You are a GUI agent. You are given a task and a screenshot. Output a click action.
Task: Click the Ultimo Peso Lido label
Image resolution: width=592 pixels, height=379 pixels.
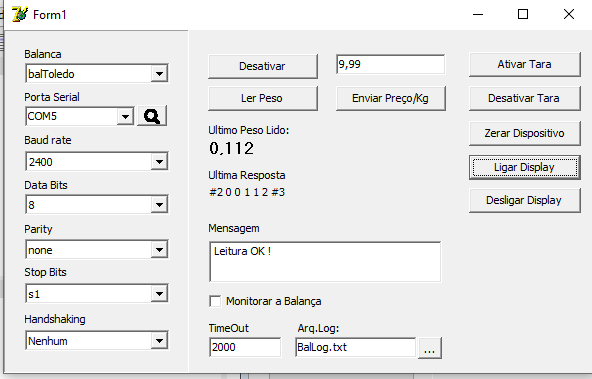[x=249, y=131]
